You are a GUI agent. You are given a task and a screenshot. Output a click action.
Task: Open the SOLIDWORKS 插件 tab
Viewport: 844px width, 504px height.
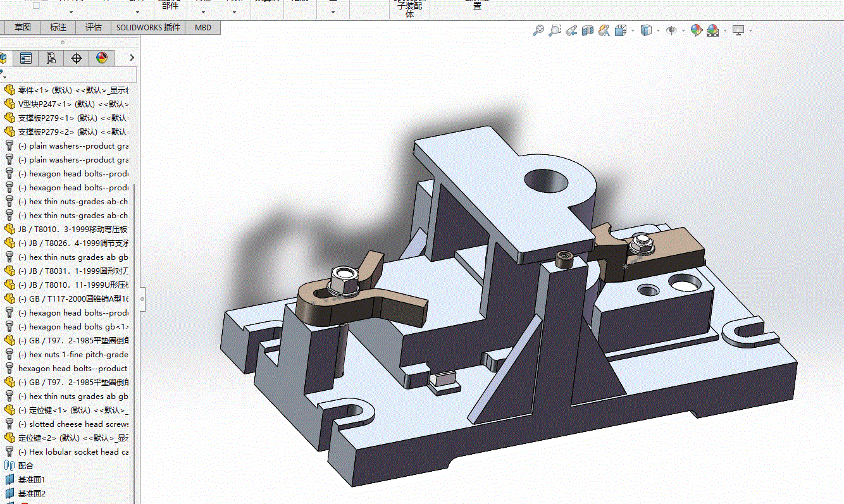(148, 27)
